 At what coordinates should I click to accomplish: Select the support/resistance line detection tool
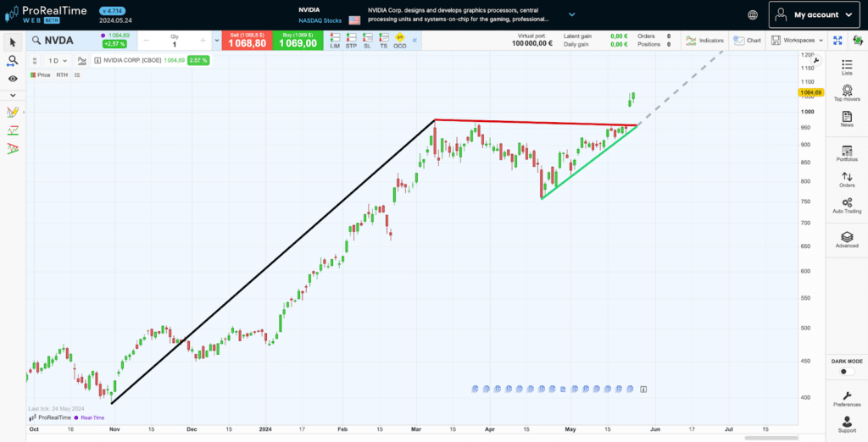[x=13, y=130]
